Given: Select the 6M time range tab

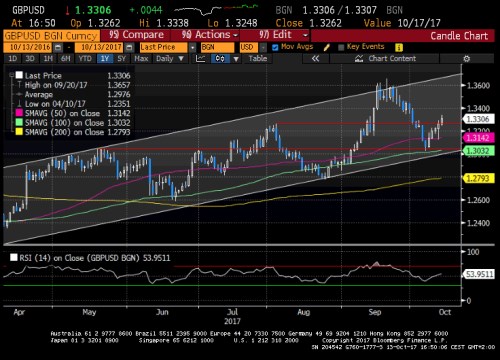Looking at the screenshot, I should coord(66,59).
